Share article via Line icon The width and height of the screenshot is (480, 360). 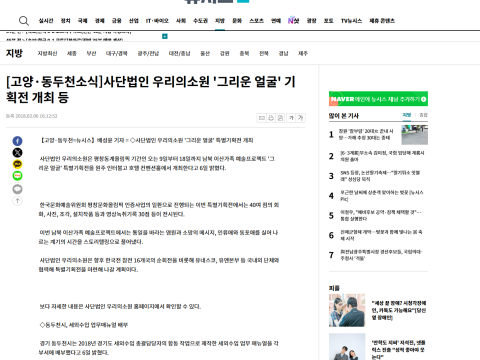point(17,176)
